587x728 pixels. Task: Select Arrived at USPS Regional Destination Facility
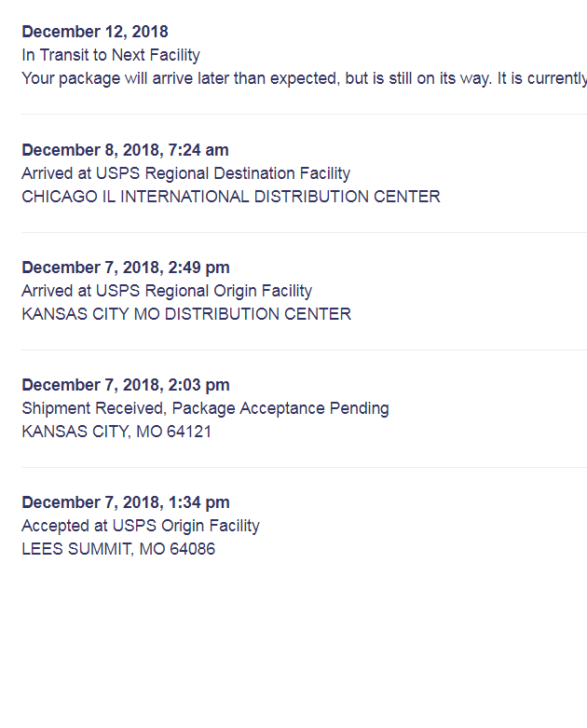[x=186, y=173]
